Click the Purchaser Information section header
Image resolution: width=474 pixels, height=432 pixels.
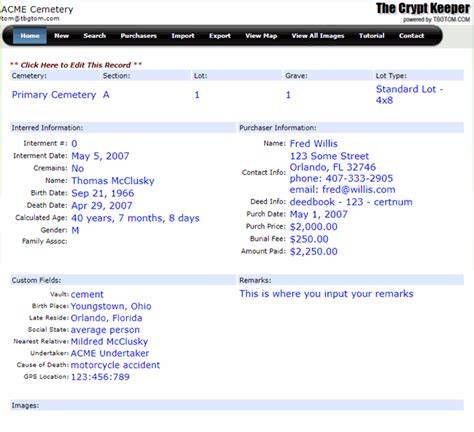351,128
